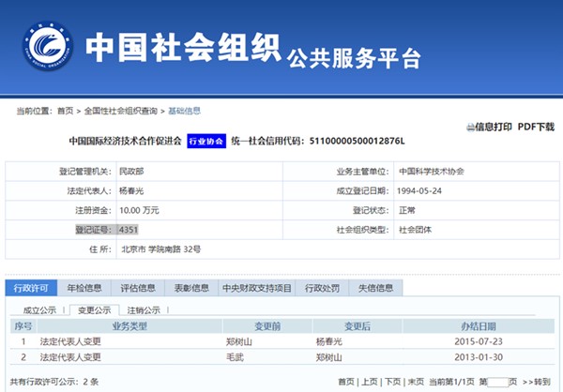Image resolution: width=563 pixels, height=392 pixels.
Task: Click highlighted 登记证号 value 4351
Action: pos(129,230)
